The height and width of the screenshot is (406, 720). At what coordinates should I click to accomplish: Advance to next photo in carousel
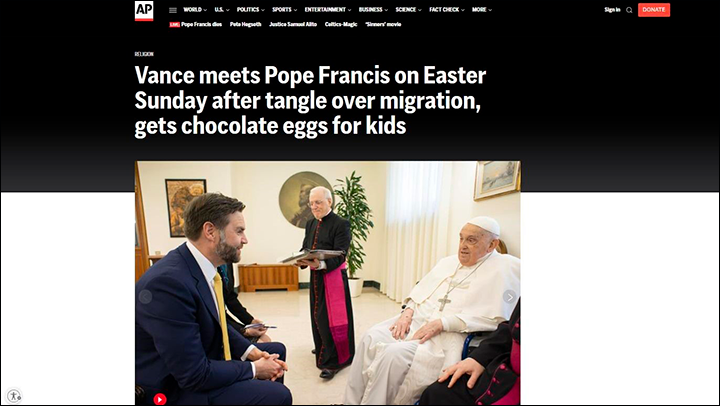509,297
